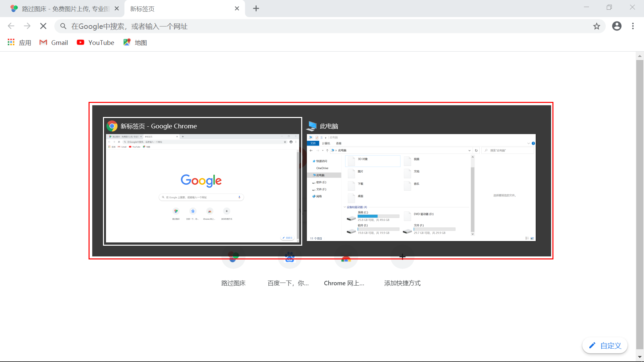Stop page loading with X button
The width and height of the screenshot is (644, 362).
[x=43, y=26]
